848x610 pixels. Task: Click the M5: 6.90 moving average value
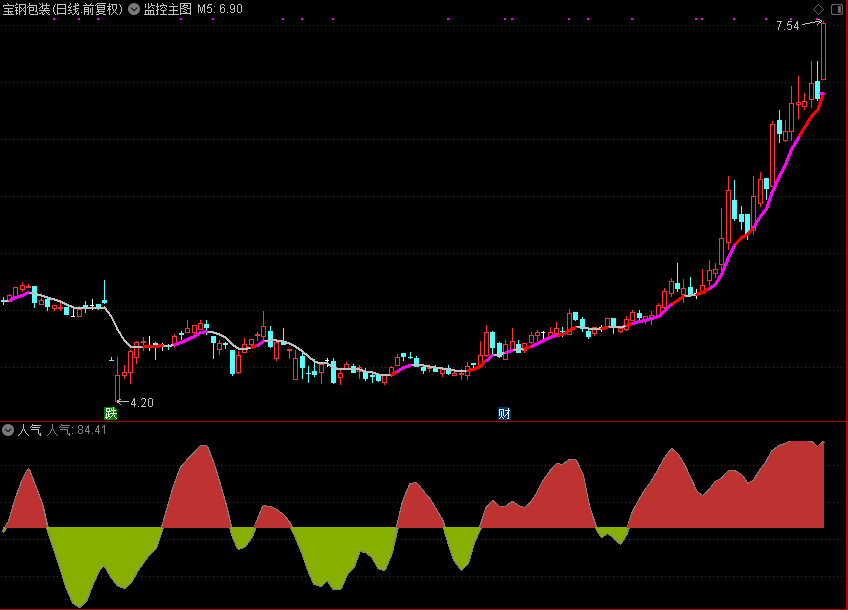point(219,9)
